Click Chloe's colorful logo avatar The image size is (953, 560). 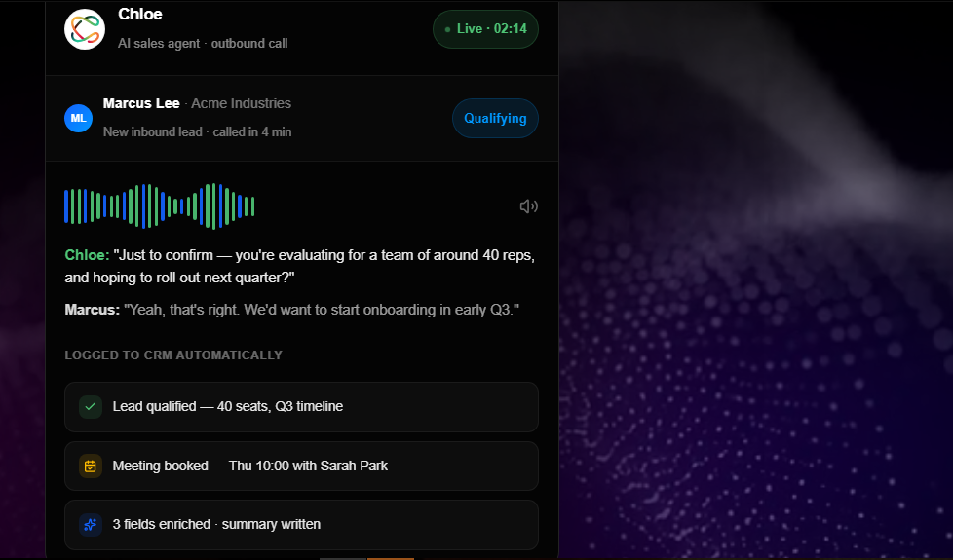pos(85,29)
